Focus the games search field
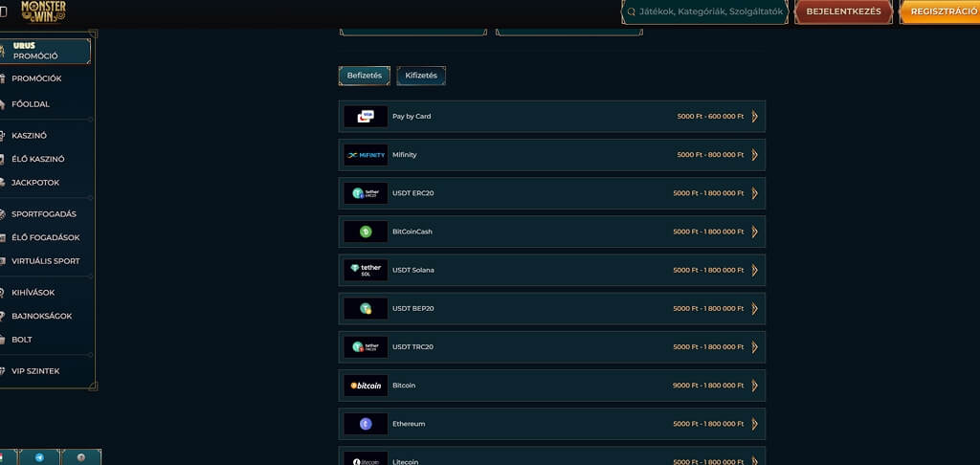Image resolution: width=980 pixels, height=465 pixels. (705, 11)
